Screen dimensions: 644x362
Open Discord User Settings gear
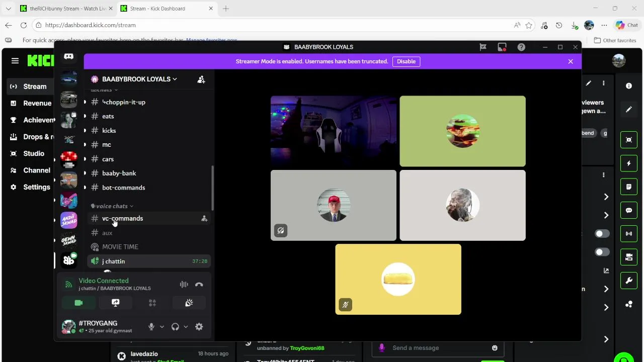point(199,327)
